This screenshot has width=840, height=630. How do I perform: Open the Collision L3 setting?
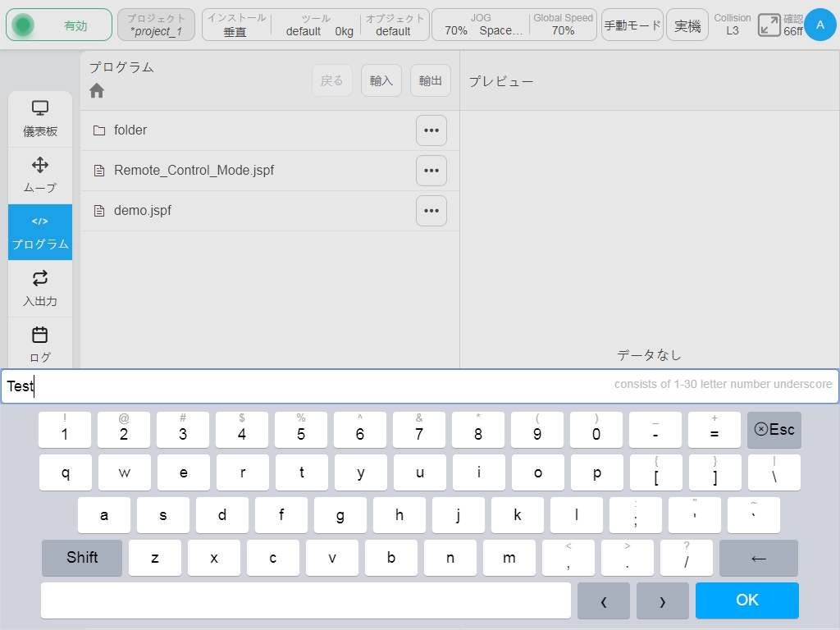(733, 25)
